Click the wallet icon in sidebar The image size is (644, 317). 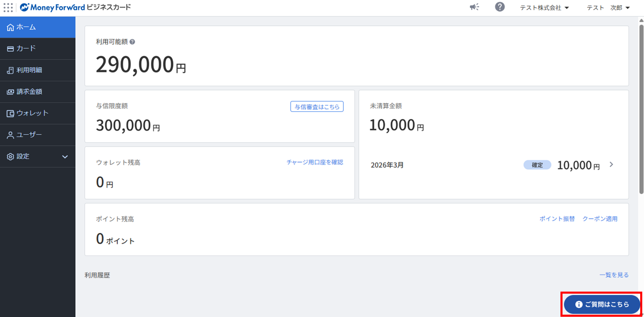[10, 114]
